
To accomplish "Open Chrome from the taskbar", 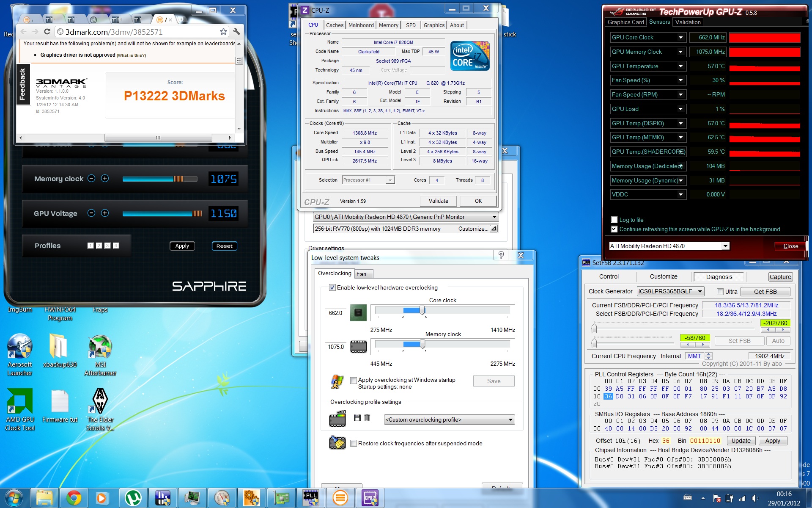I will tap(74, 498).
